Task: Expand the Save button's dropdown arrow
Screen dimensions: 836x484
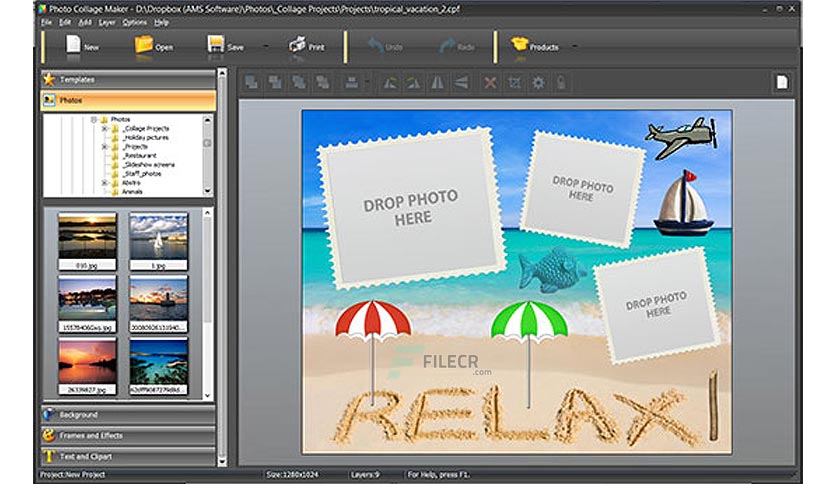Action: tap(266, 46)
